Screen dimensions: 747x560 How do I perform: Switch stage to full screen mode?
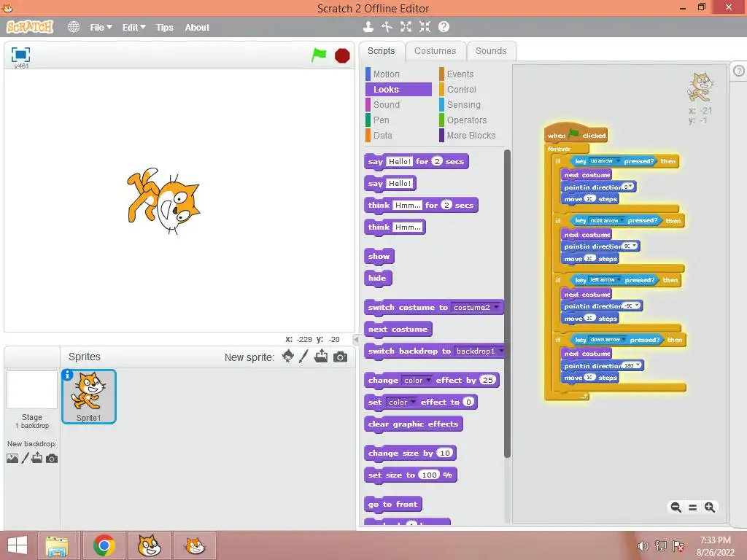point(20,54)
